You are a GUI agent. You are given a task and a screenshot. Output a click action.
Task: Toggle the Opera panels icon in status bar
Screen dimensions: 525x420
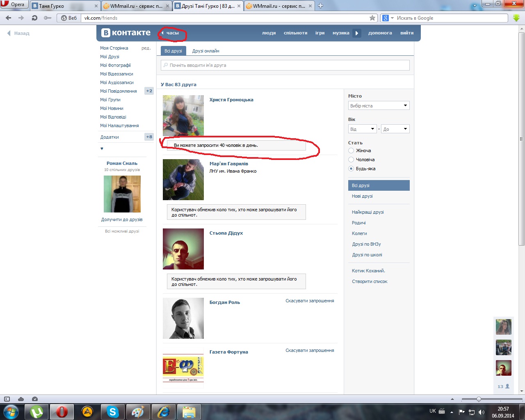pyautogui.click(x=7, y=399)
